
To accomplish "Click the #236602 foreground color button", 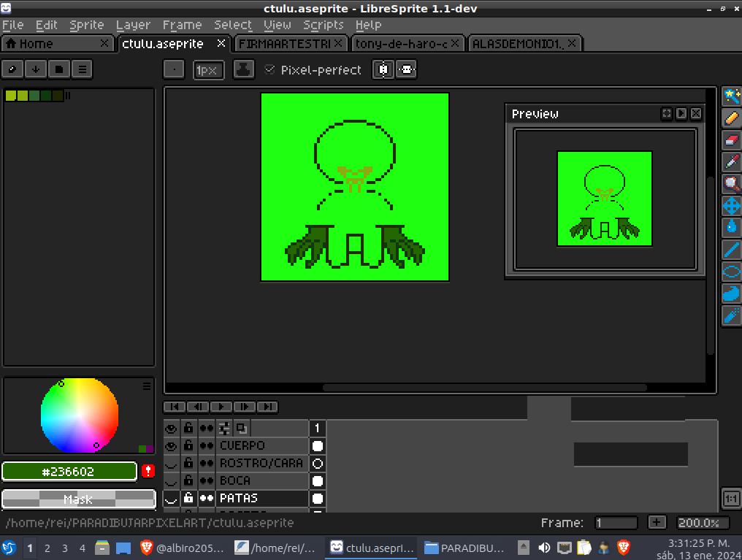I will pyautogui.click(x=69, y=471).
